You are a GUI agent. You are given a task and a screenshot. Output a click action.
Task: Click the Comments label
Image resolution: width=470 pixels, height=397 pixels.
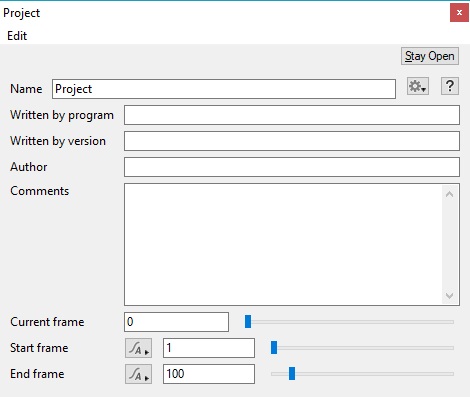point(40,191)
